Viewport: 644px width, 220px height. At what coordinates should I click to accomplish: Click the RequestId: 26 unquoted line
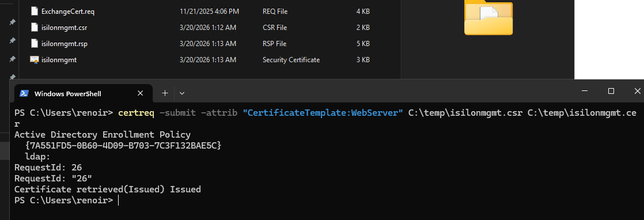48,168
